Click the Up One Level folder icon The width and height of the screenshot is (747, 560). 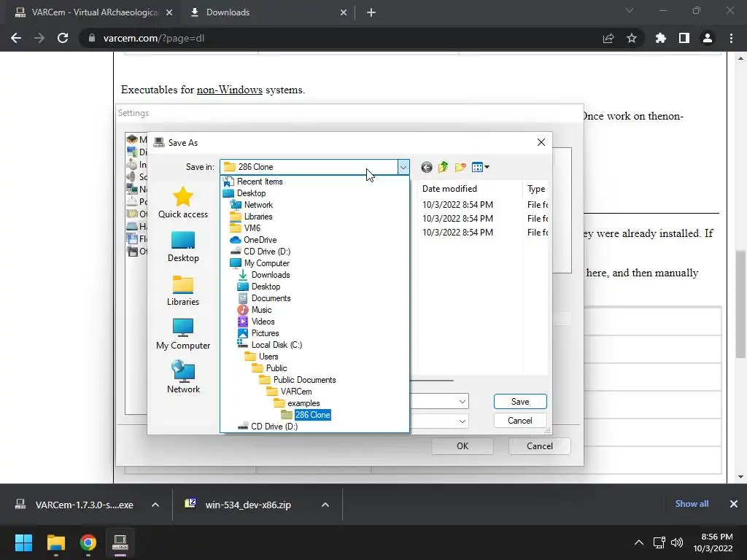click(443, 167)
